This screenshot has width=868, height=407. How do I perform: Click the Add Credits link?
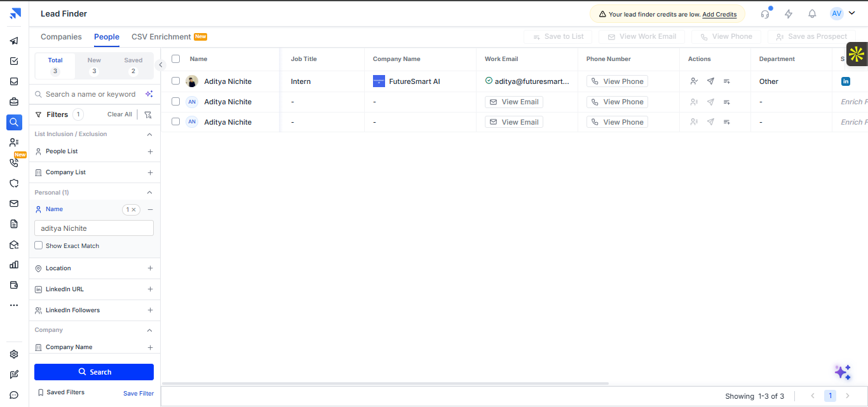(719, 14)
